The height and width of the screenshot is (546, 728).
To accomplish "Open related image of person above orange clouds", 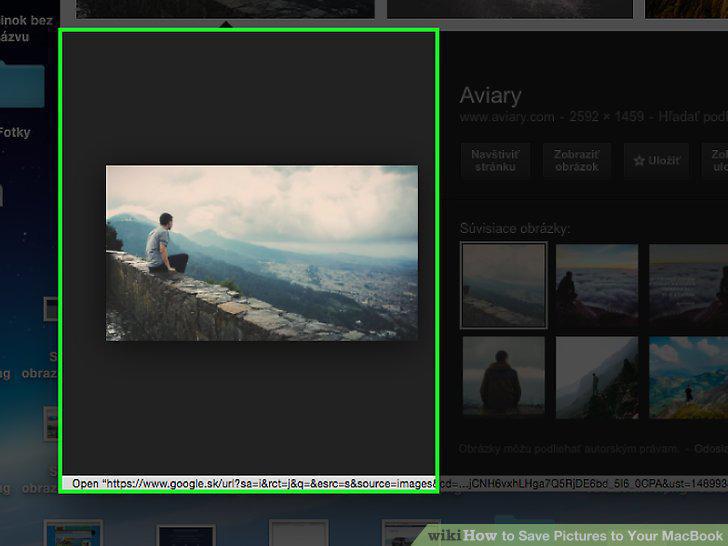I will 597,286.
